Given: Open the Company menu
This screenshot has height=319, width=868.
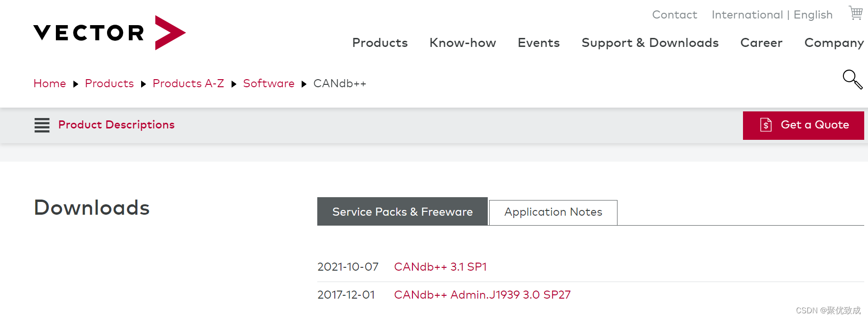Looking at the screenshot, I should [834, 43].
